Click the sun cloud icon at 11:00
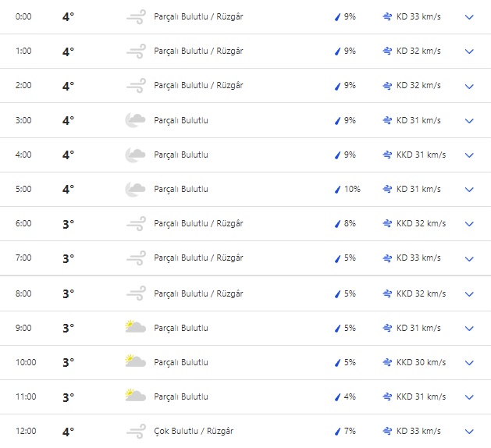Image resolution: width=491 pixels, height=448 pixels. [136, 396]
